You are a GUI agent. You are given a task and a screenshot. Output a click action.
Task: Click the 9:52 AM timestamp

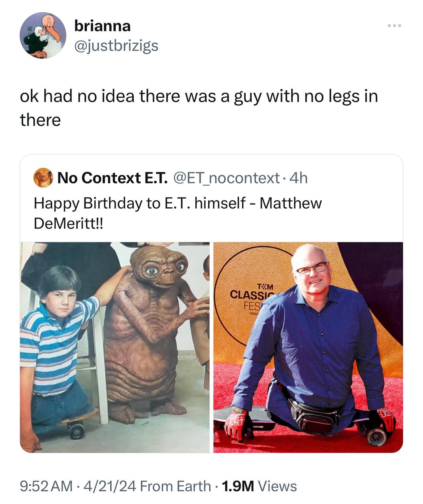click(46, 486)
